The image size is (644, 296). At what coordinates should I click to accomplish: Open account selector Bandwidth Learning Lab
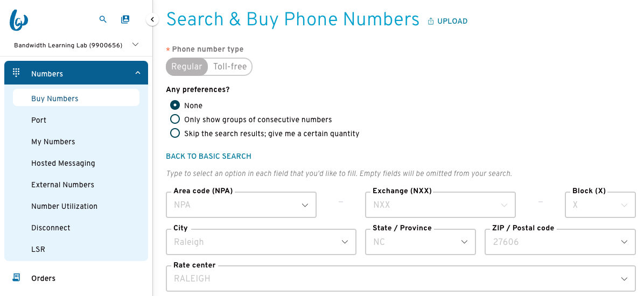point(76,45)
